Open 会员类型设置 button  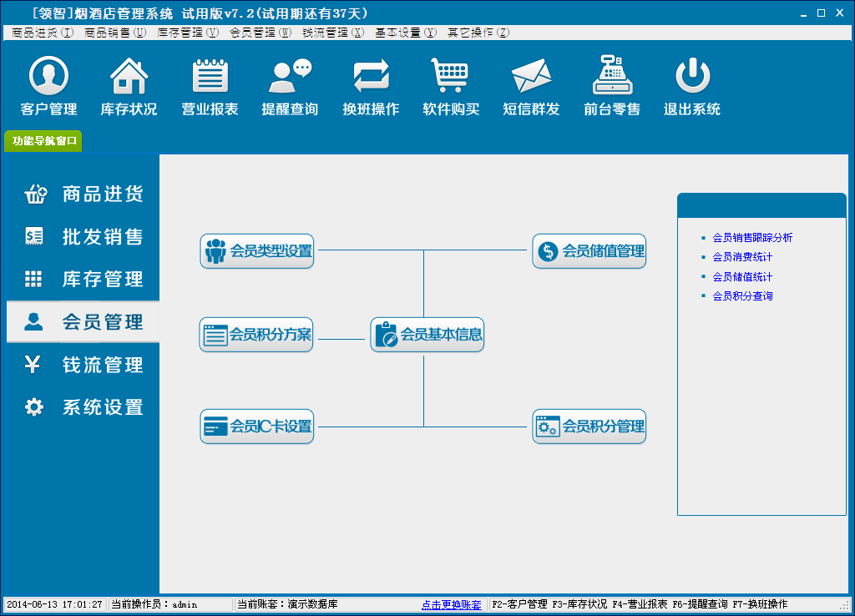click(x=257, y=251)
